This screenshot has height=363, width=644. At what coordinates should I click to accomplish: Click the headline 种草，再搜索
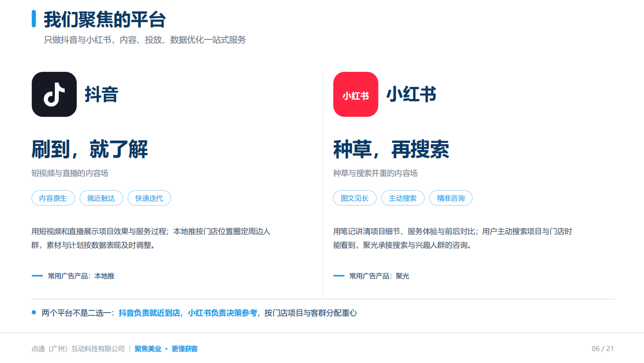click(x=391, y=150)
